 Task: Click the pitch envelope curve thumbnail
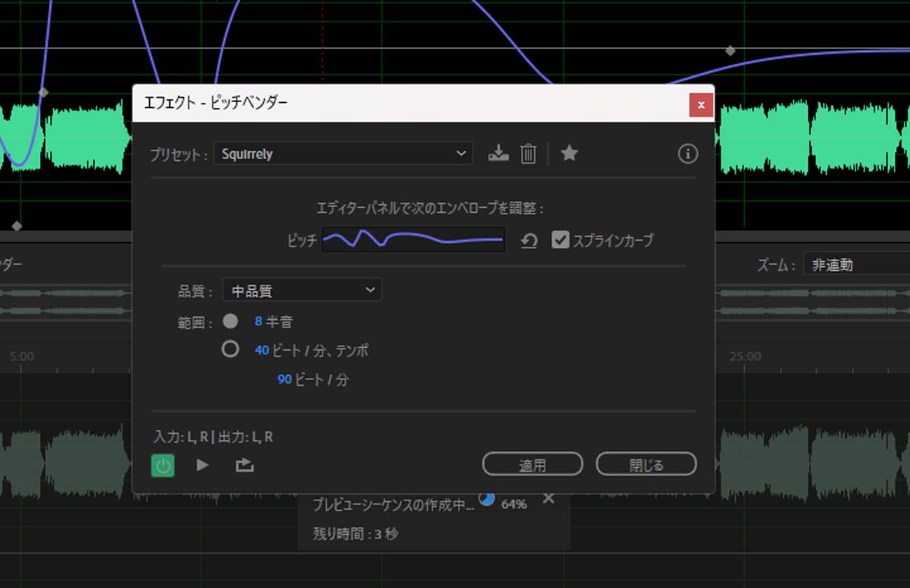(413, 240)
